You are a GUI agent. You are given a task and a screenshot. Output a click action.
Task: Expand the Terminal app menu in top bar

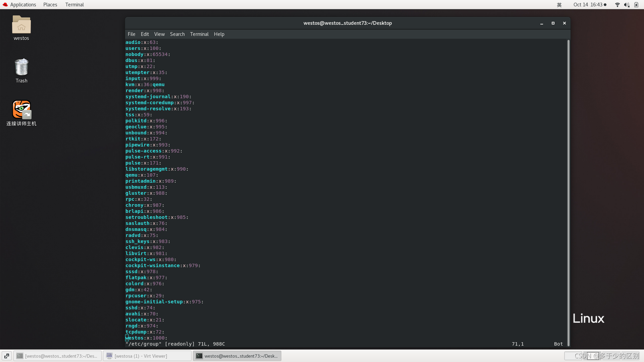pyautogui.click(x=74, y=5)
